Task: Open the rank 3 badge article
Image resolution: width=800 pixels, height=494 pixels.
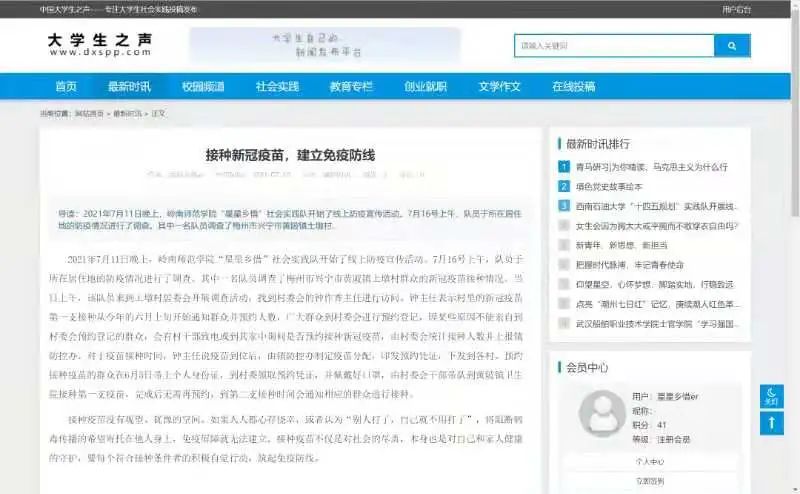Action: (x=564, y=206)
